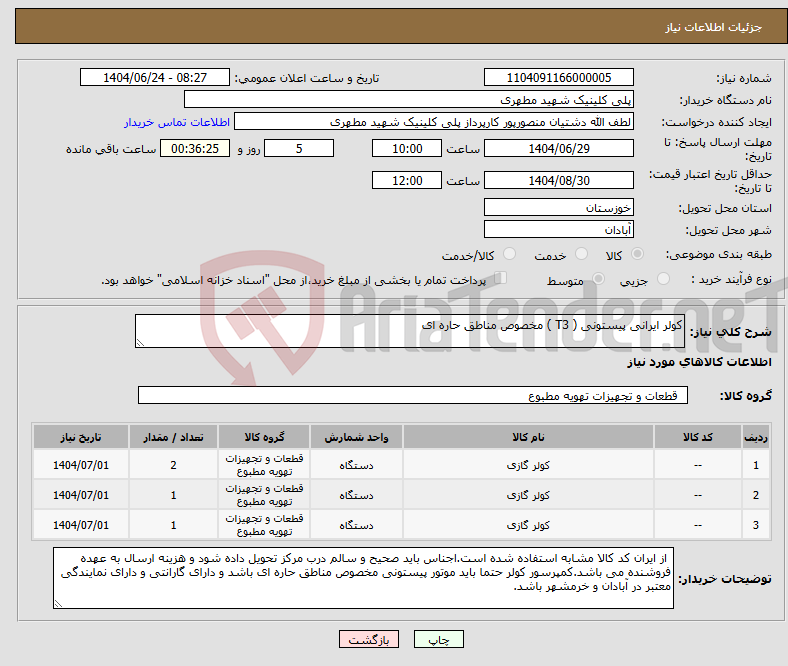Click the شماره نیاز number field
The image size is (788, 666).
click(558, 78)
